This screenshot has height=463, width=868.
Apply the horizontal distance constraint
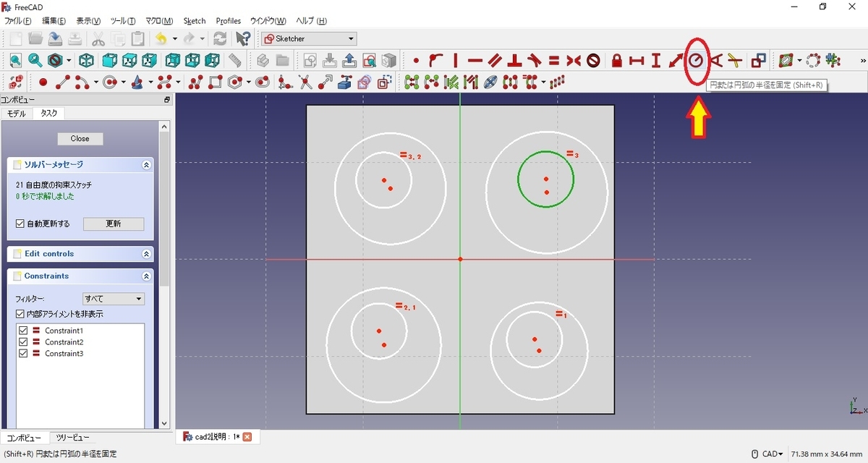pyautogui.click(x=637, y=61)
